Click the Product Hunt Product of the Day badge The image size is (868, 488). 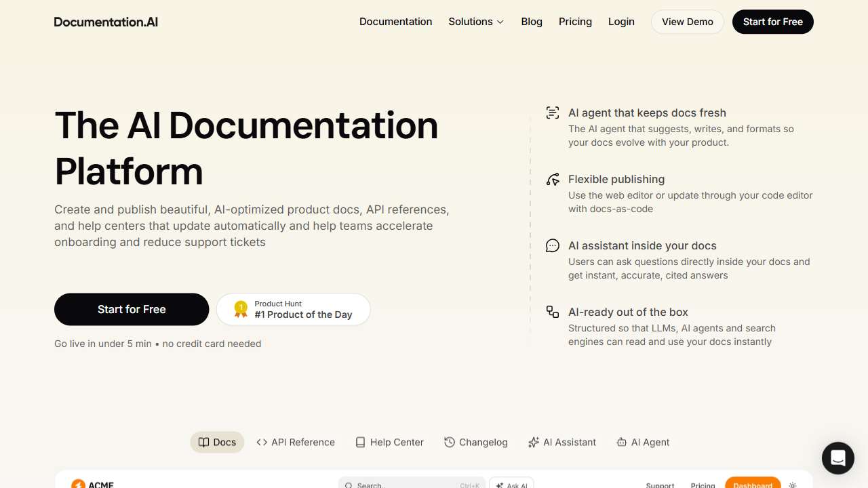tap(293, 309)
